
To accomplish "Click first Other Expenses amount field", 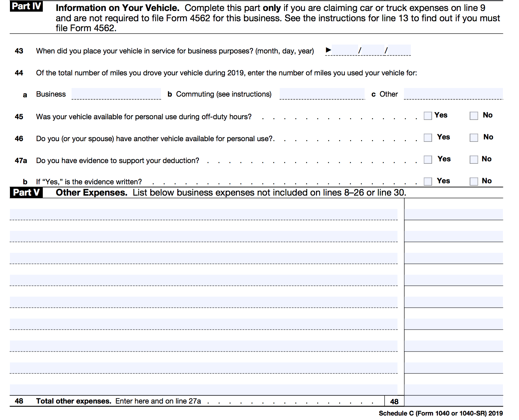I will pyautogui.click(x=453, y=214).
